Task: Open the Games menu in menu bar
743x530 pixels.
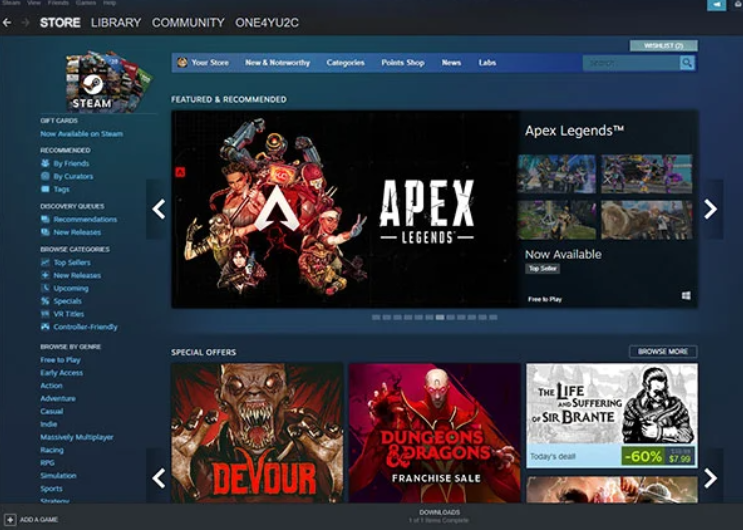Action: (x=86, y=3)
